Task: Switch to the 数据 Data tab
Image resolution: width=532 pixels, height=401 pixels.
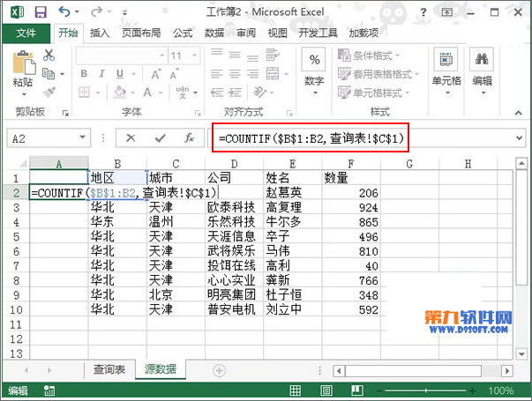Action: (x=214, y=33)
